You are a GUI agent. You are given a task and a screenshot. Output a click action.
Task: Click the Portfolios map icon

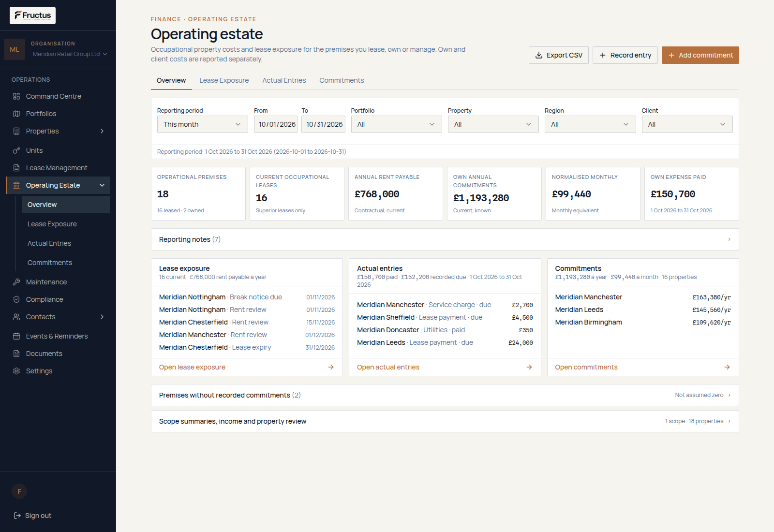coord(16,114)
